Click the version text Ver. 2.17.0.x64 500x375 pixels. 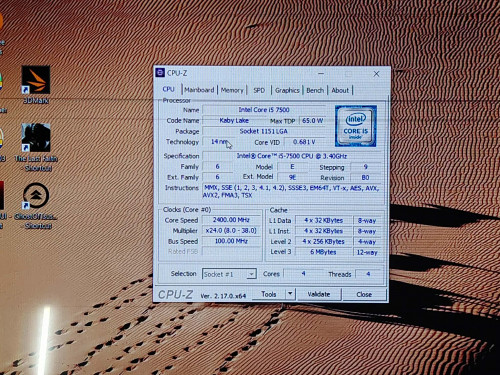point(223,296)
